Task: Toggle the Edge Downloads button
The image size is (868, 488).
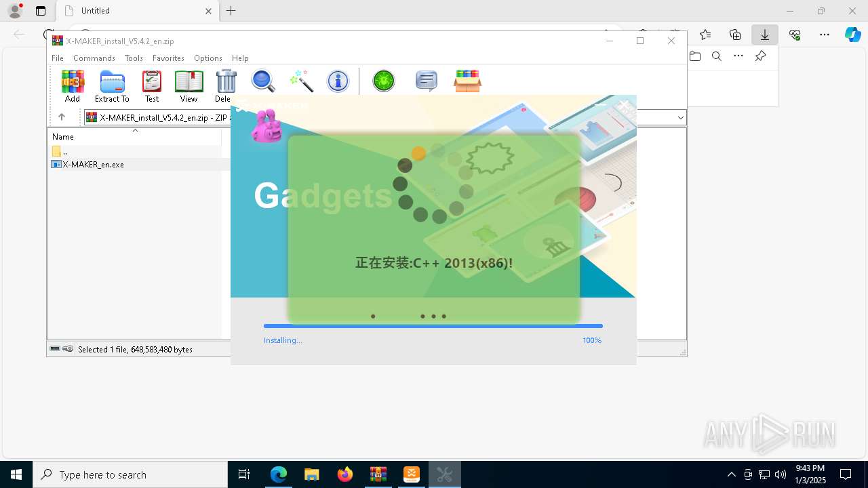Action: (765, 35)
